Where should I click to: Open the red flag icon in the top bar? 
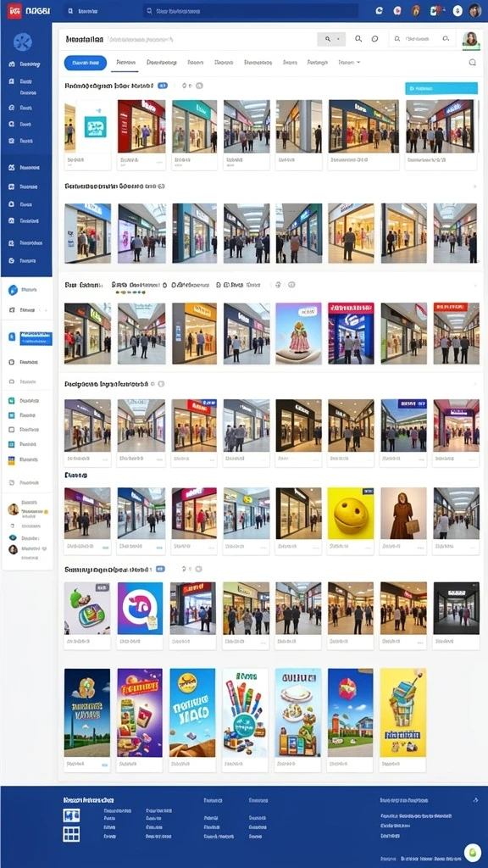(x=437, y=10)
